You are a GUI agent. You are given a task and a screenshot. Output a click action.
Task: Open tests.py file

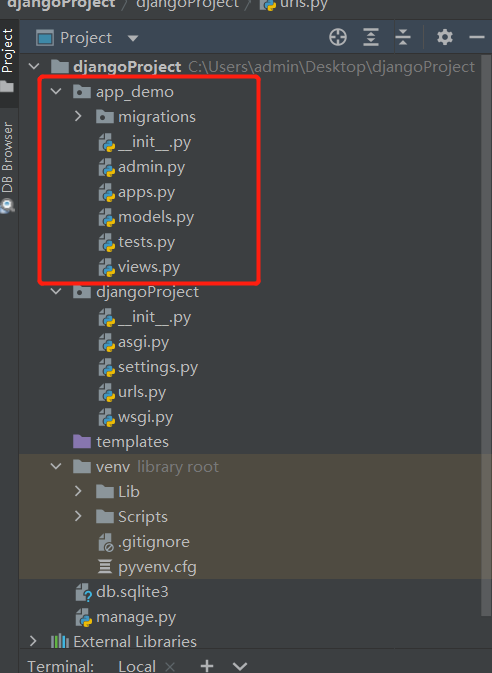(146, 242)
